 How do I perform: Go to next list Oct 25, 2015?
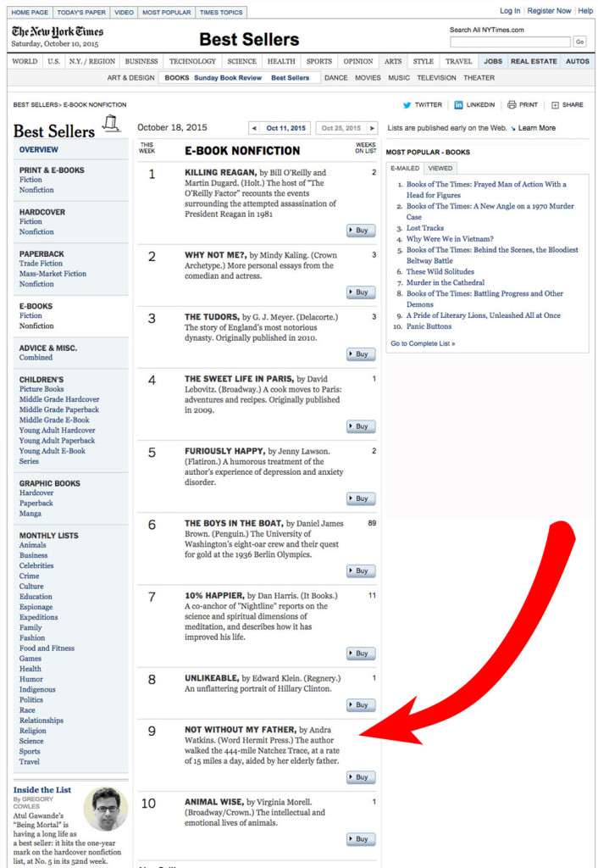346,128
